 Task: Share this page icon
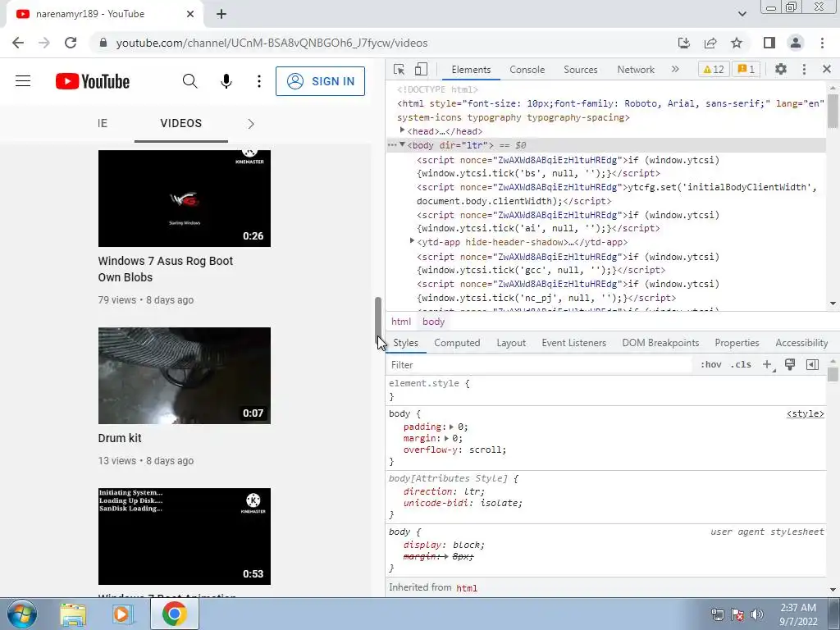[710, 43]
